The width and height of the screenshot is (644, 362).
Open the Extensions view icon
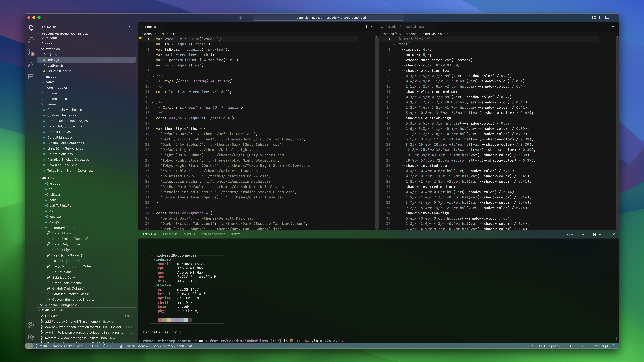tap(31, 77)
